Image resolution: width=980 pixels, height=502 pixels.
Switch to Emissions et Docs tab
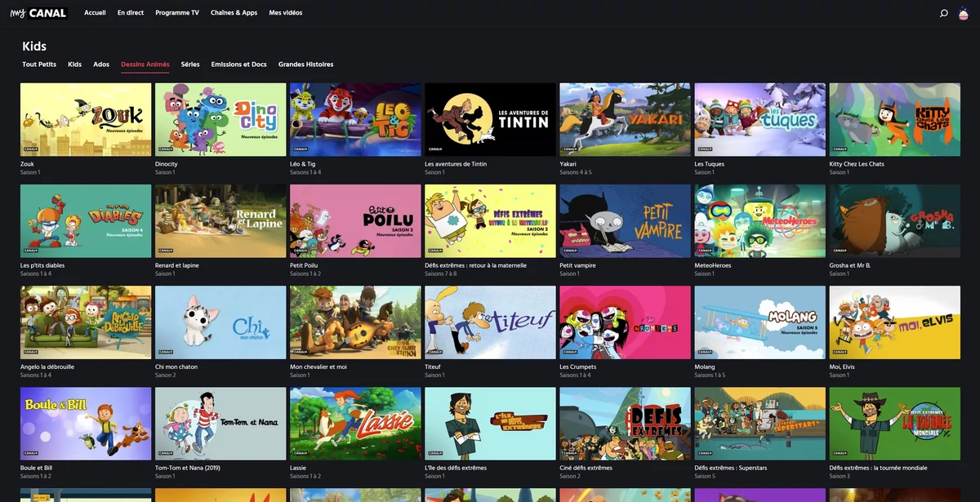pos(238,64)
